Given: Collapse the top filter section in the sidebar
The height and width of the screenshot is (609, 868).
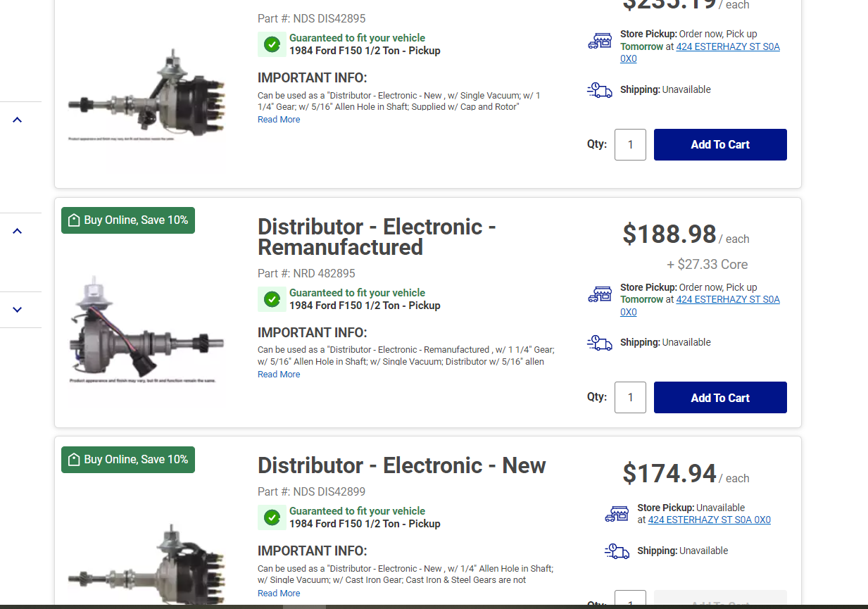Looking at the screenshot, I should click(x=17, y=119).
